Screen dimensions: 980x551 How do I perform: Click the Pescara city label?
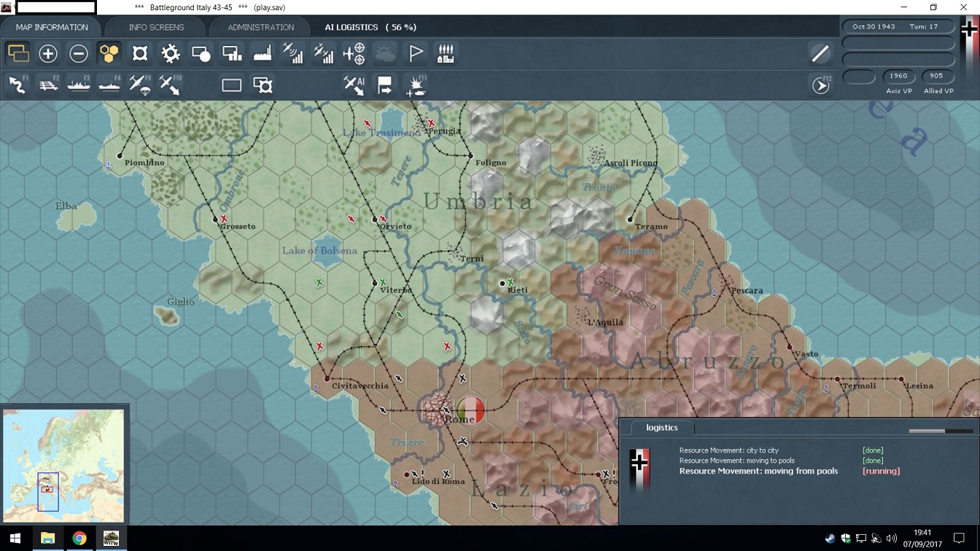[747, 290]
